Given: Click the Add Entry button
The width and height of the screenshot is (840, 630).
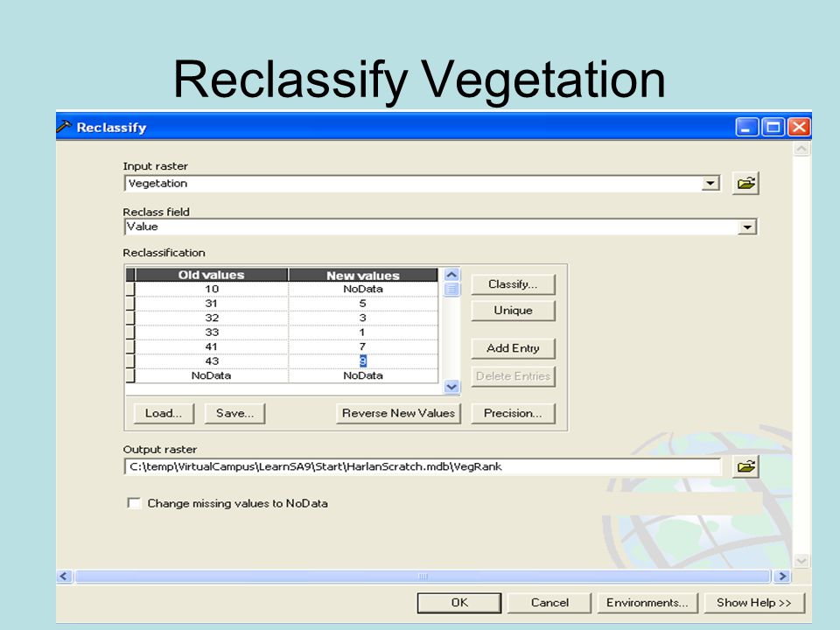Looking at the screenshot, I should 513,348.
